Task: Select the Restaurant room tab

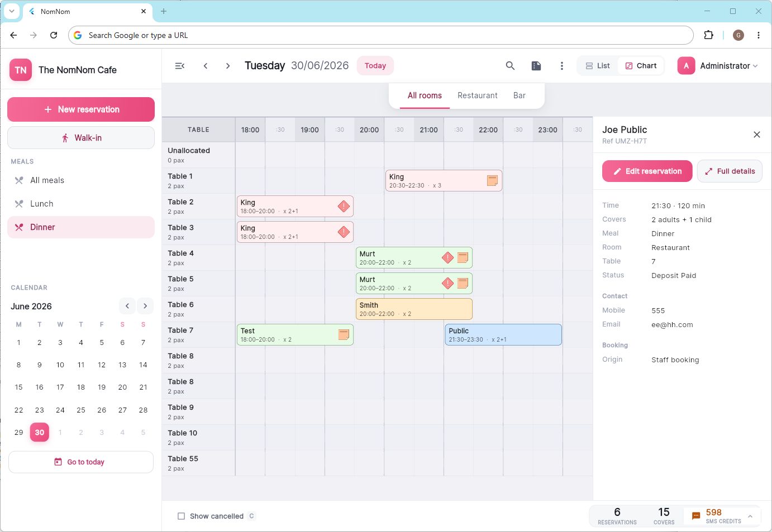Action: (x=478, y=95)
